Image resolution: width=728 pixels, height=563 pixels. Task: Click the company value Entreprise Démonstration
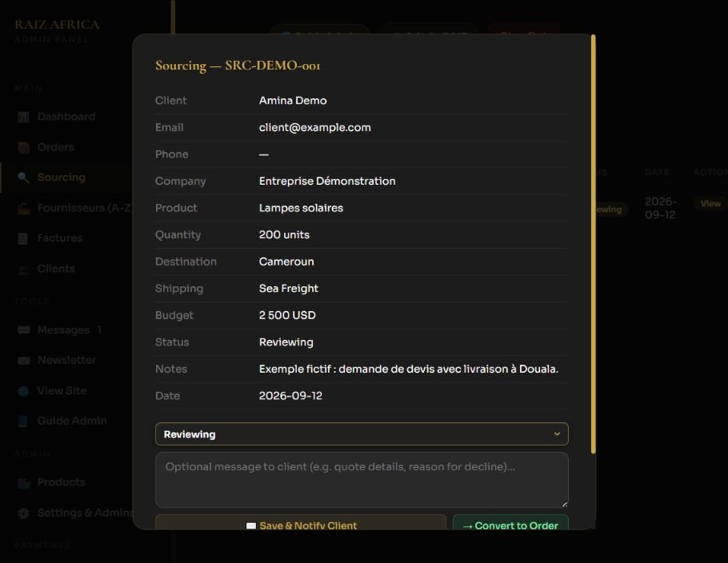pos(327,181)
